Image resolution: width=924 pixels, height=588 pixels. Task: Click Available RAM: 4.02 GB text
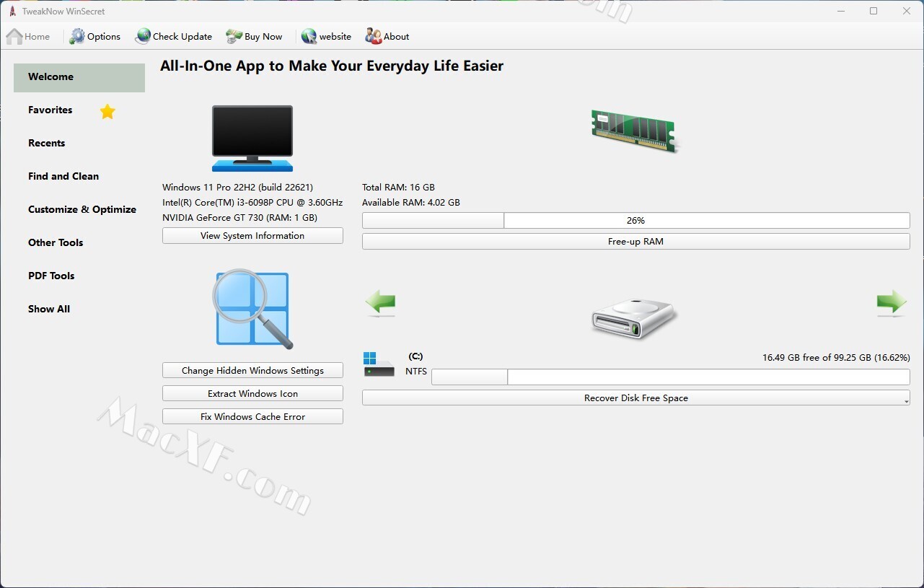[411, 203]
